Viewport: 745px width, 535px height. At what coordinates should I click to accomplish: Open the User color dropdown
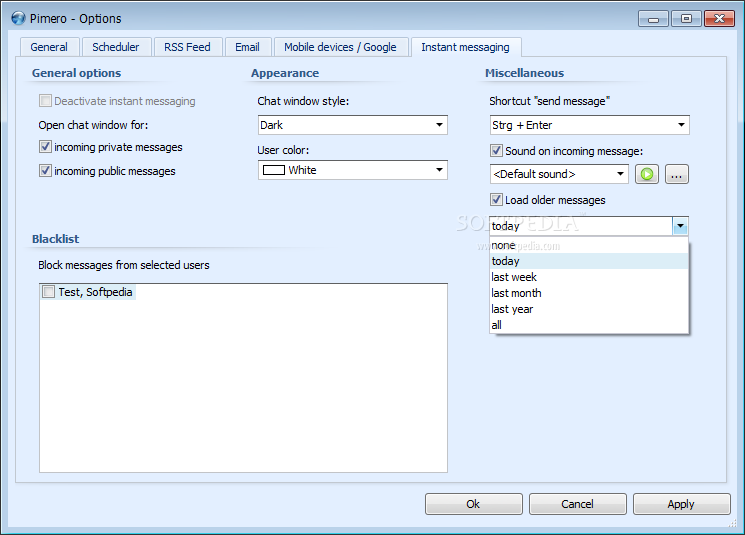[x=439, y=170]
